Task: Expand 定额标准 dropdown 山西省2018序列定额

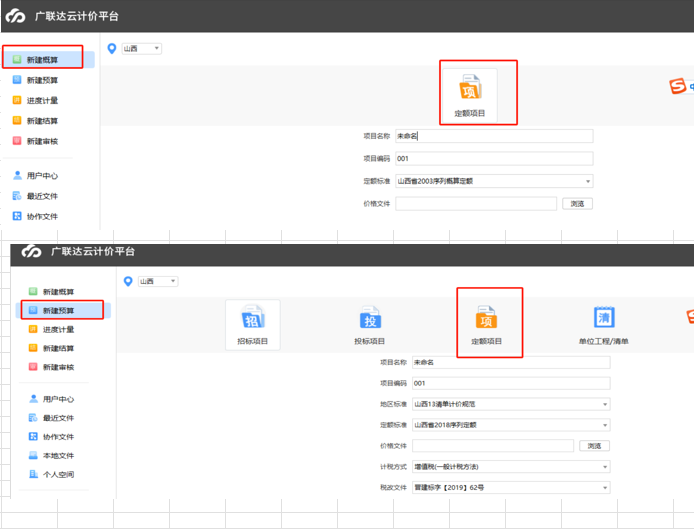Action: [x=511, y=425]
